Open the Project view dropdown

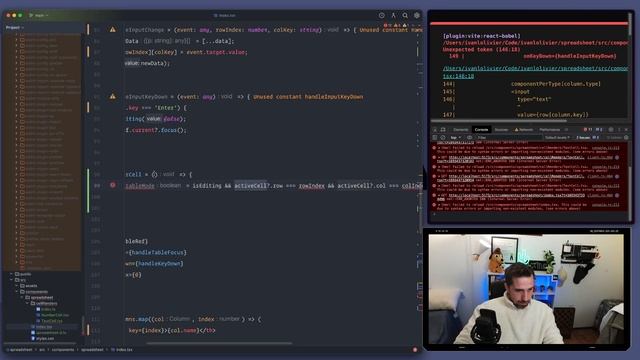(15, 27)
